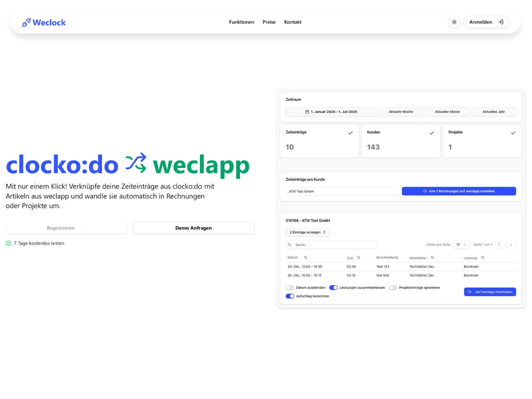
Task: Select Aktueller Monat period
Action: pos(447,112)
